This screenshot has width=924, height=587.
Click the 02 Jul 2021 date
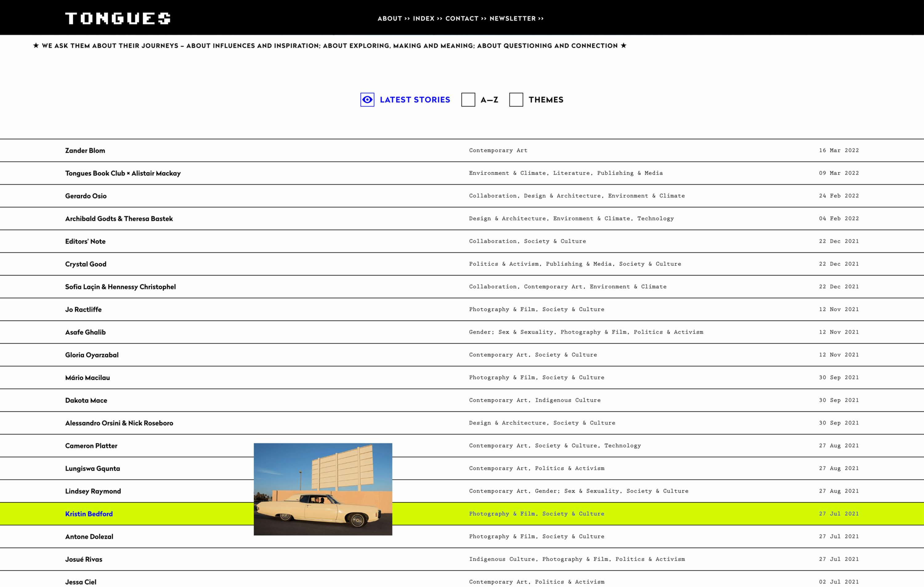(839, 582)
